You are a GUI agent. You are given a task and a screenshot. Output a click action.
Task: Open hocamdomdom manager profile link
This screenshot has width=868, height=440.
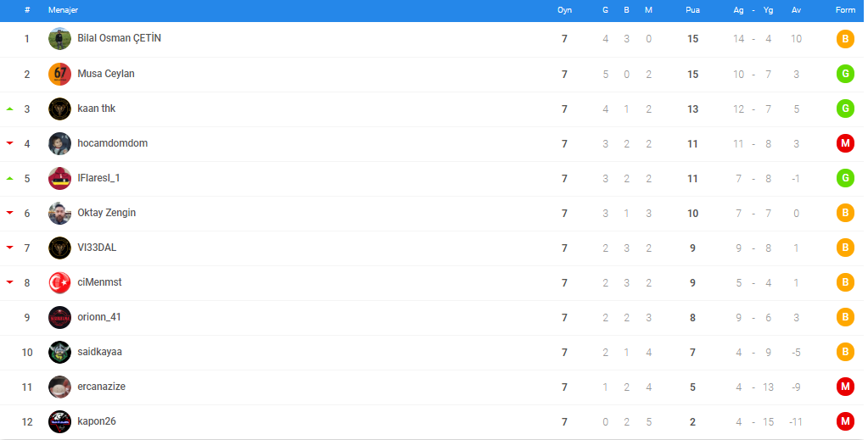coord(112,143)
